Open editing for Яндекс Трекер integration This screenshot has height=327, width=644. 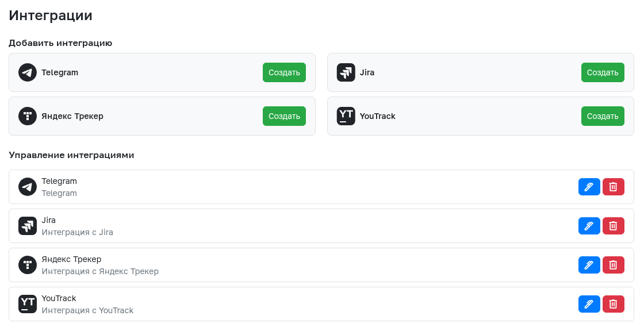tap(589, 265)
